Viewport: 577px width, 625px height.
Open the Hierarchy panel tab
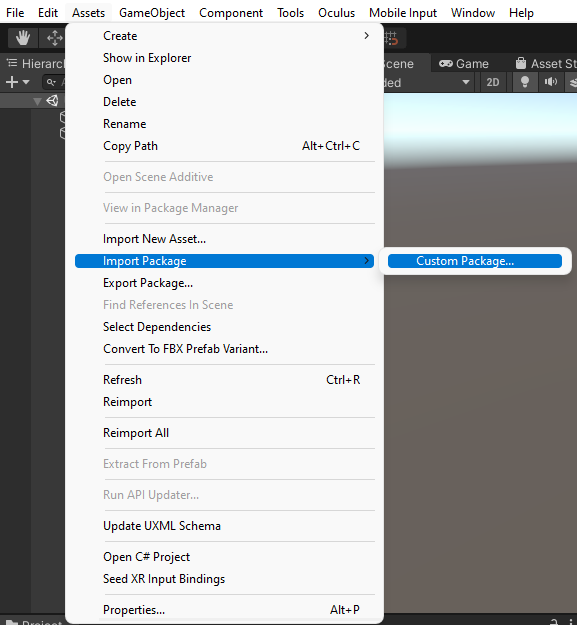coord(35,63)
